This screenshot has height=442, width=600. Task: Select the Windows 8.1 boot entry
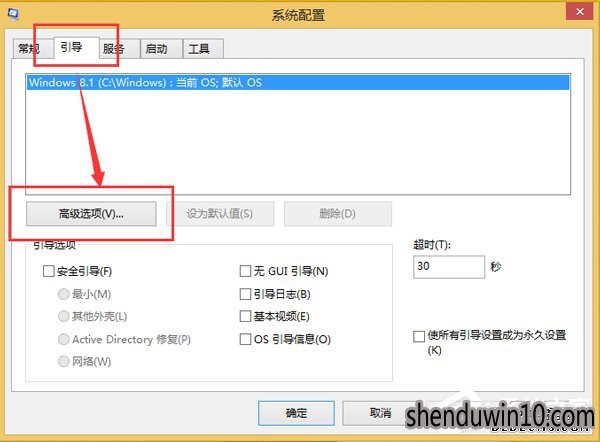click(x=298, y=83)
